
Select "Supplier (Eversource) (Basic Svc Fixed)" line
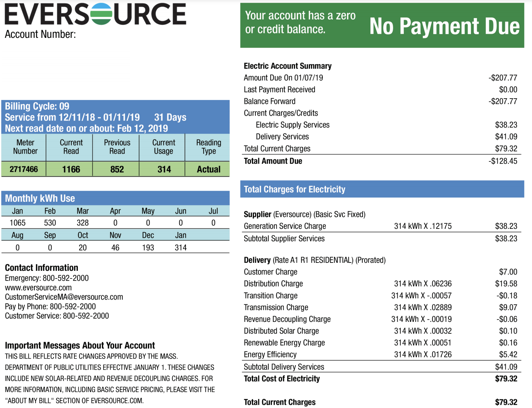(x=304, y=215)
